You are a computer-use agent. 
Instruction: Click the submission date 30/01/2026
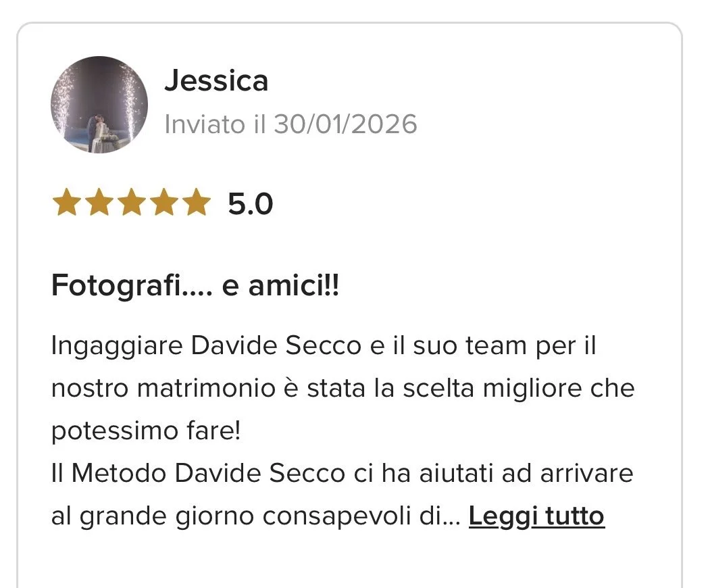tap(345, 124)
